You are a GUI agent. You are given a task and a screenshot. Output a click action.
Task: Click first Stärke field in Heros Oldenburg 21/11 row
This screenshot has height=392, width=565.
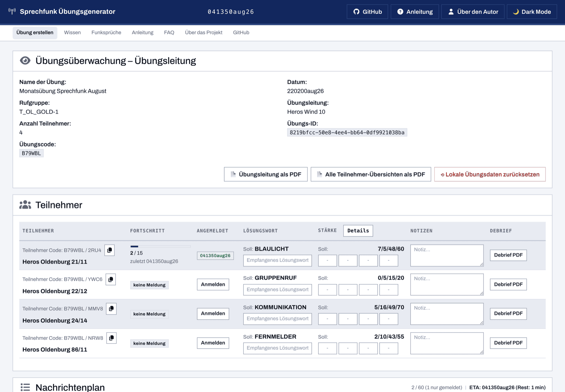(327, 260)
